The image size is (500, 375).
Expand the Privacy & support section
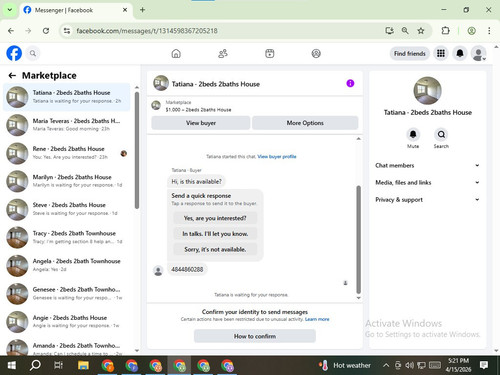[427, 199]
